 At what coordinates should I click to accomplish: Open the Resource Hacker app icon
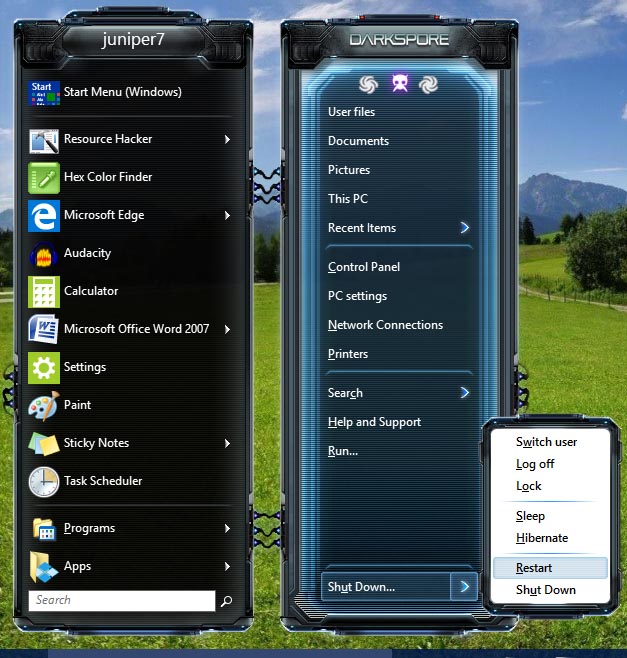[x=44, y=139]
